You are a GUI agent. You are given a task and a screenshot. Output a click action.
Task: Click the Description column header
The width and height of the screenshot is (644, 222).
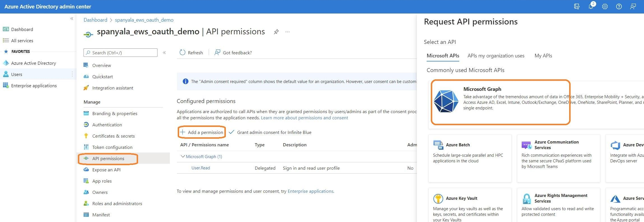point(294,145)
